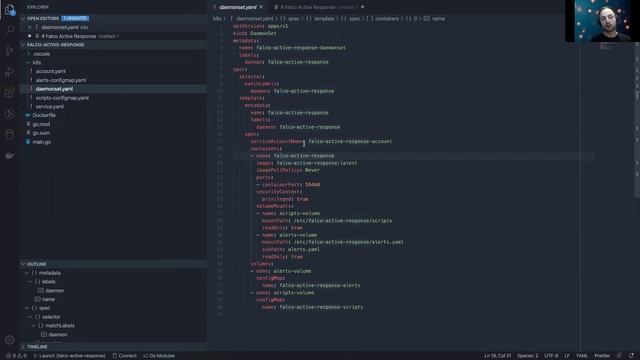Collapse selector node in Outline
Screen dimensions: 640x360
[30, 317]
